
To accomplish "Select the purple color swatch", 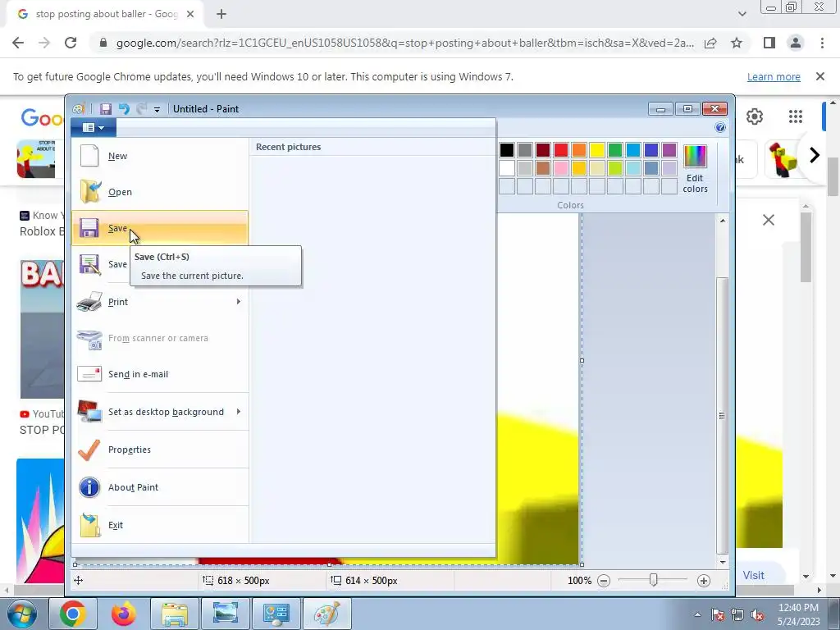I will click(669, 150).
